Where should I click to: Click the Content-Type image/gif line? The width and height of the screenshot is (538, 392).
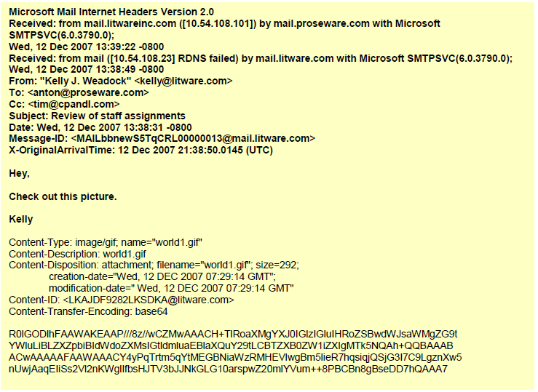point(106,242)
